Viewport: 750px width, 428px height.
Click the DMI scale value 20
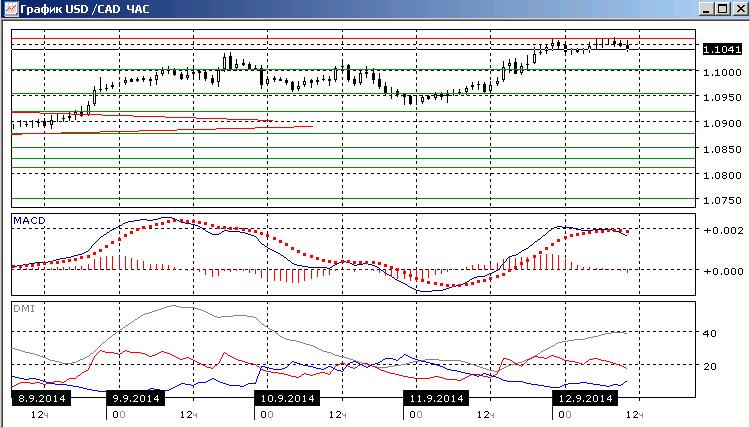[x=711, y=366]
